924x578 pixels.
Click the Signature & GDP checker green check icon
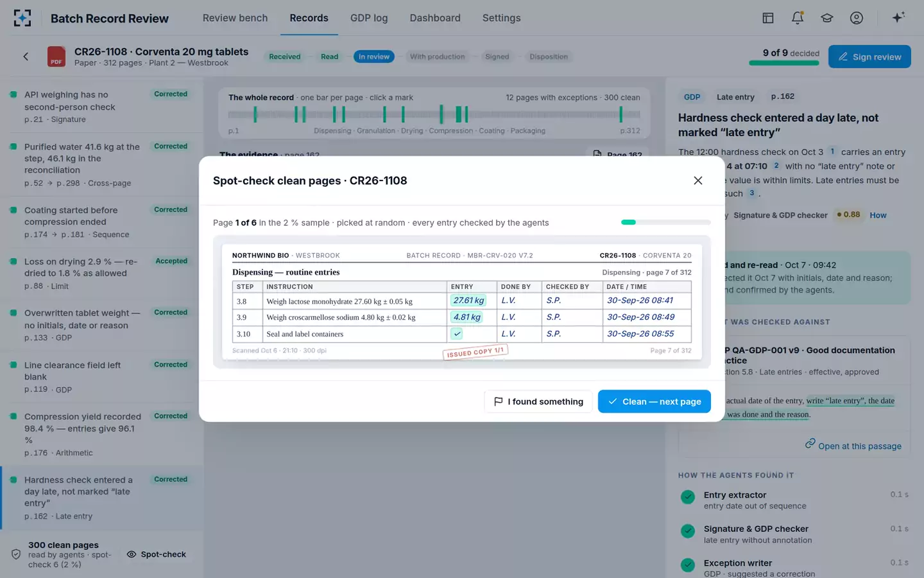click(688, 531)
